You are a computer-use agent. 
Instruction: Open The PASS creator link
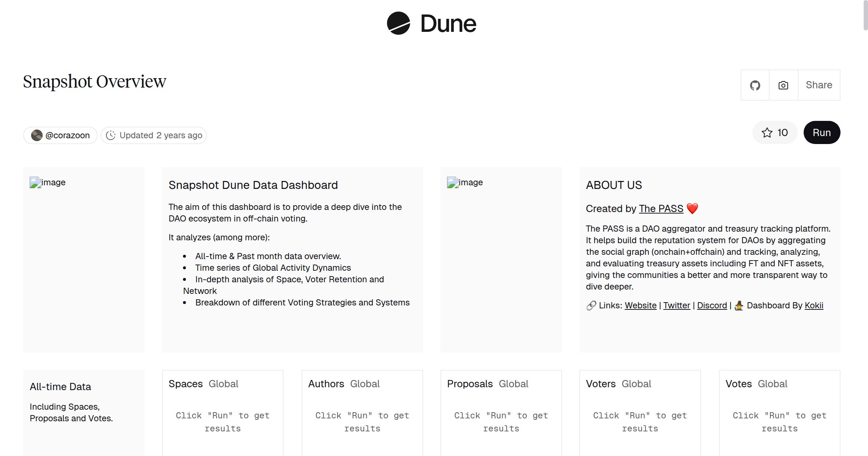click(x=660, y=208)
